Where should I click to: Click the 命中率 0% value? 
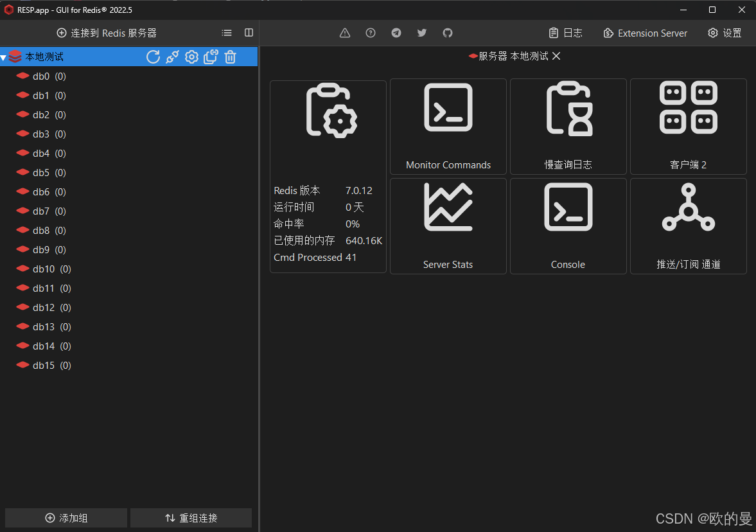point(353,224)
